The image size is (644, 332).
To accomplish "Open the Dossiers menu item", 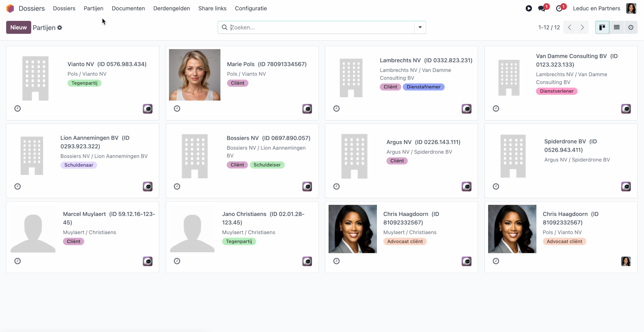I will point(64,8).
